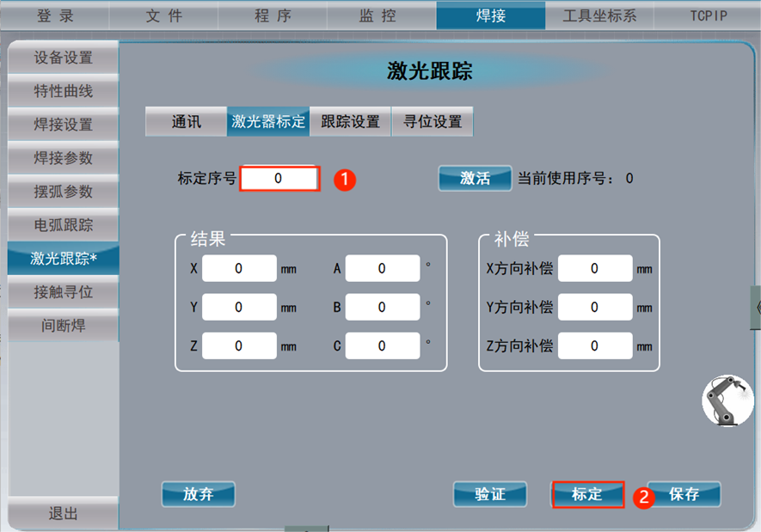
Task: Open the 监控 top menu tab
Action: point(381,15)
